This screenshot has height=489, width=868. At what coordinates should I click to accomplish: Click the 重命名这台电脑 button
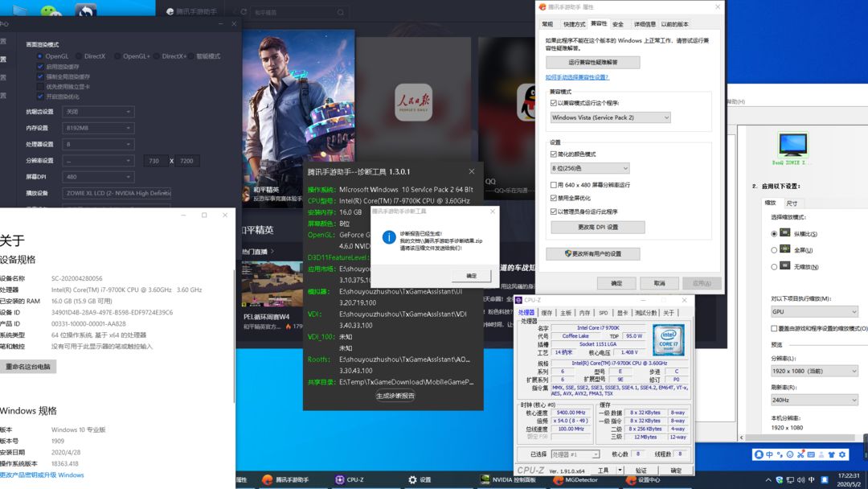coord(28,367)
